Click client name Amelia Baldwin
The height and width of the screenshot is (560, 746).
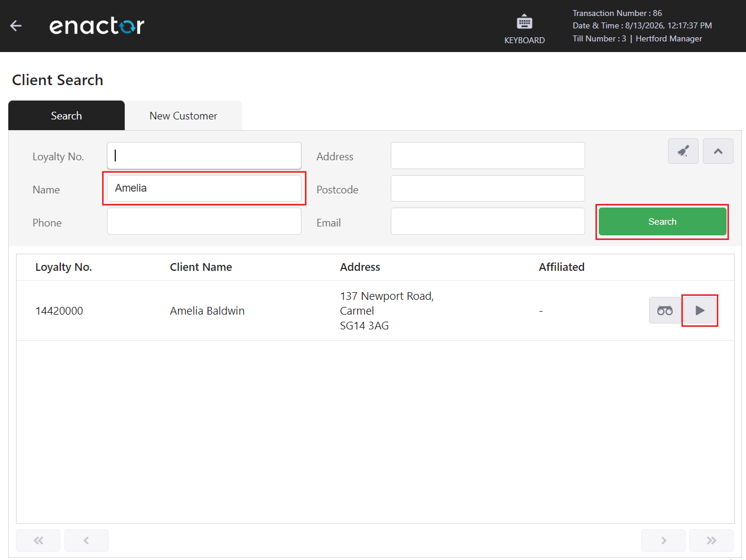click(207, 311)
